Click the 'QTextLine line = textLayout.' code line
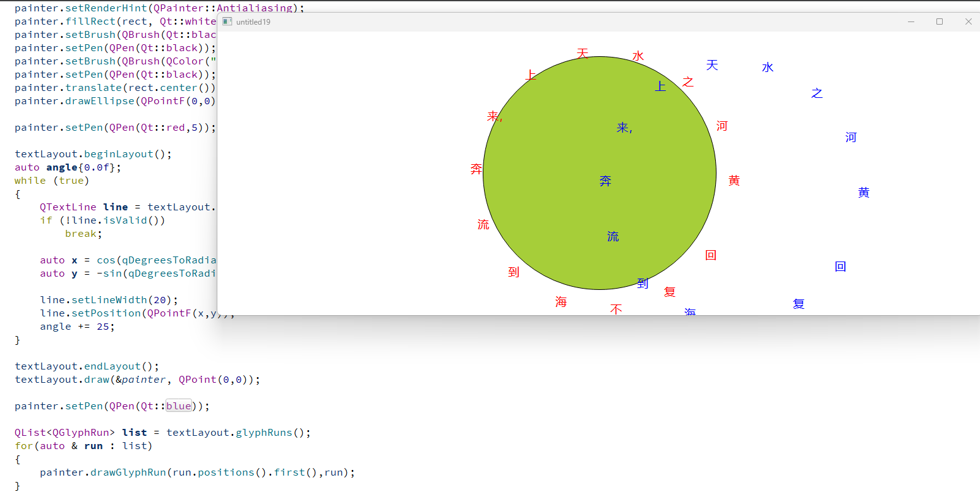The image size is (980, 499). point(128,207)
